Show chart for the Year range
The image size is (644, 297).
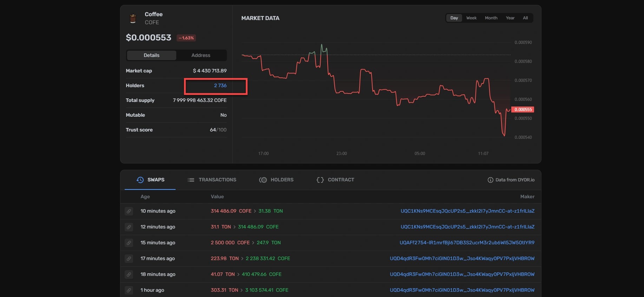(510, 18)
